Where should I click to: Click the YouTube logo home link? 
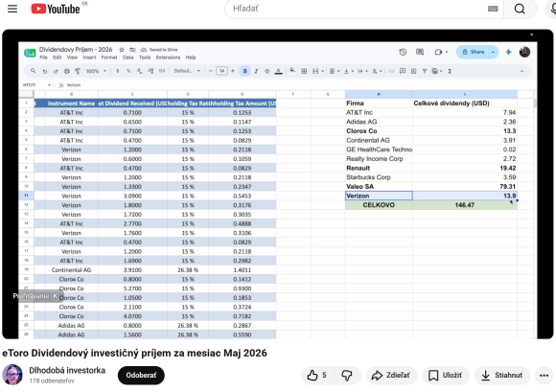click(56, 9)
